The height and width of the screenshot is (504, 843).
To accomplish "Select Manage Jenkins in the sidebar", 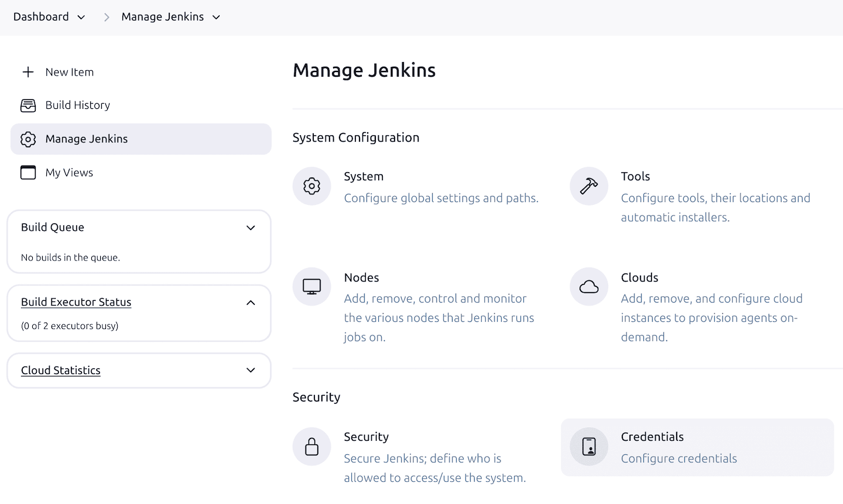I will click(87, 139).
